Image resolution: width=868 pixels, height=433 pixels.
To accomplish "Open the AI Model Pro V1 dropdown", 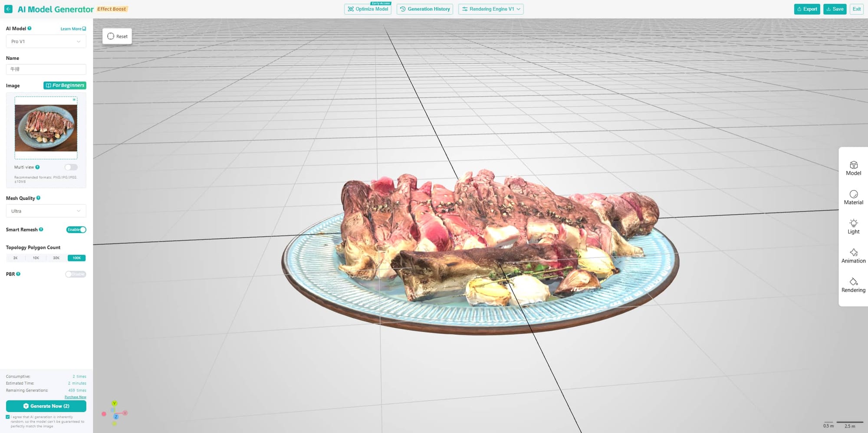I will (46, 42).
